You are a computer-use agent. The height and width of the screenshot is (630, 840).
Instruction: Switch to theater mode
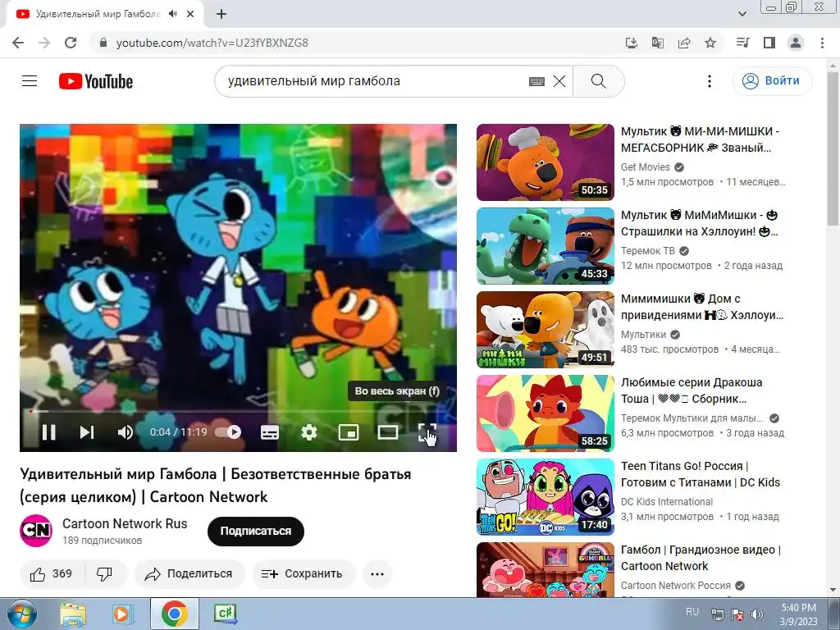387,432
